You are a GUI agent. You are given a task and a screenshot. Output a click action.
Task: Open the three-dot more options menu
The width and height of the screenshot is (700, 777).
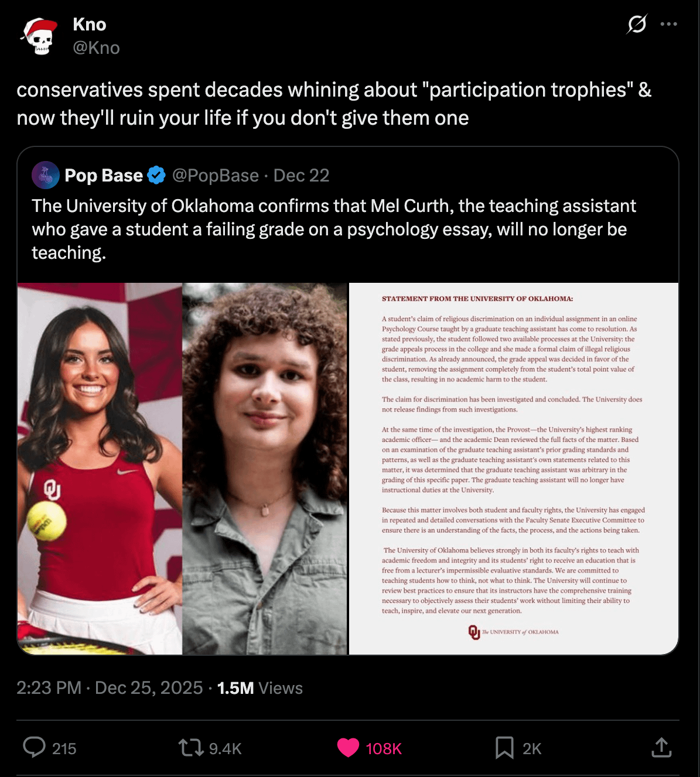668,24
